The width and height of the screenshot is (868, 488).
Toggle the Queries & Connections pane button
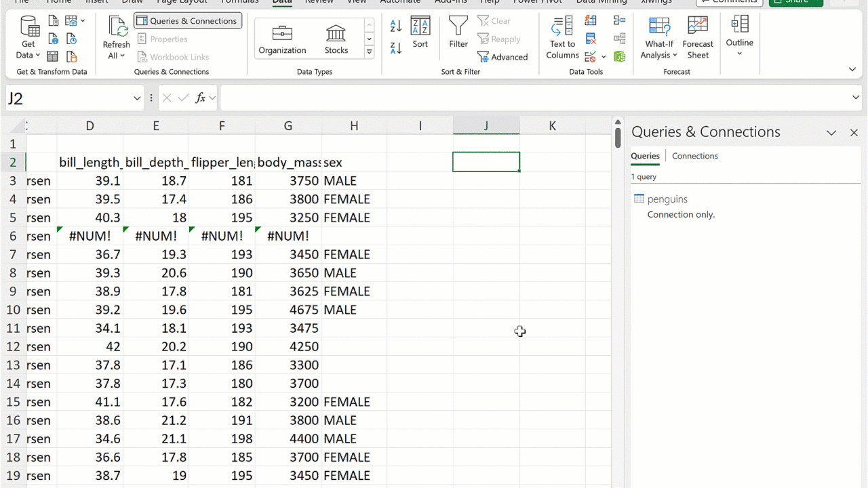pyautogui.click(x=188, y=21)
